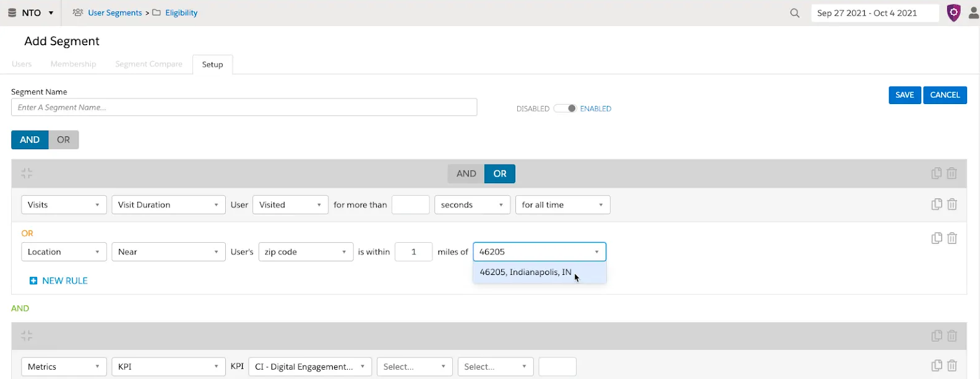This screenshot has height=379, width=980.
Task: Collapse the first rule group
Action: [x=27, y=173]
